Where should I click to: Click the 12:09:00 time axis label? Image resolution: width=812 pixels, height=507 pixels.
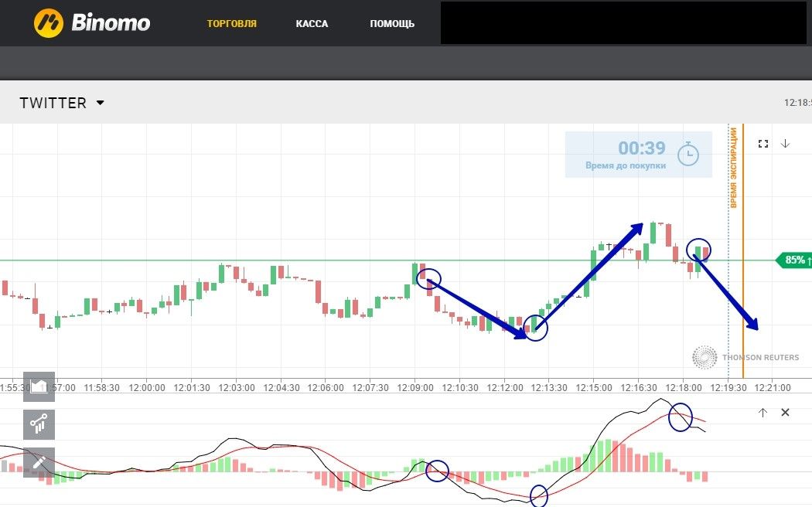point(415,387)
